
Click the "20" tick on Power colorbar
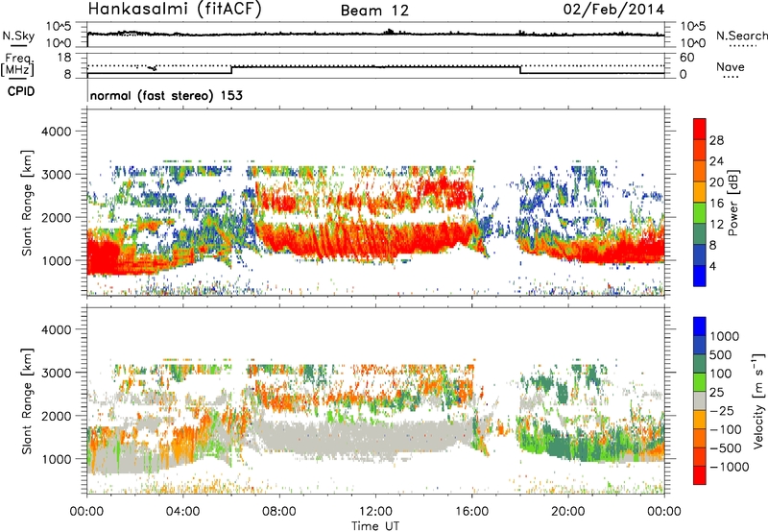(716, 182)
